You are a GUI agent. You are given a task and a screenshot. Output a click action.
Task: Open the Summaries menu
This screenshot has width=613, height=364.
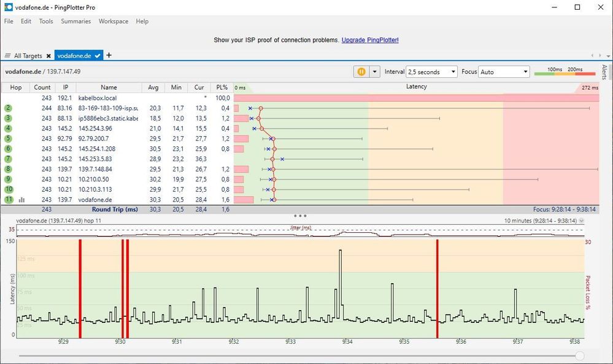coord(75,21)
